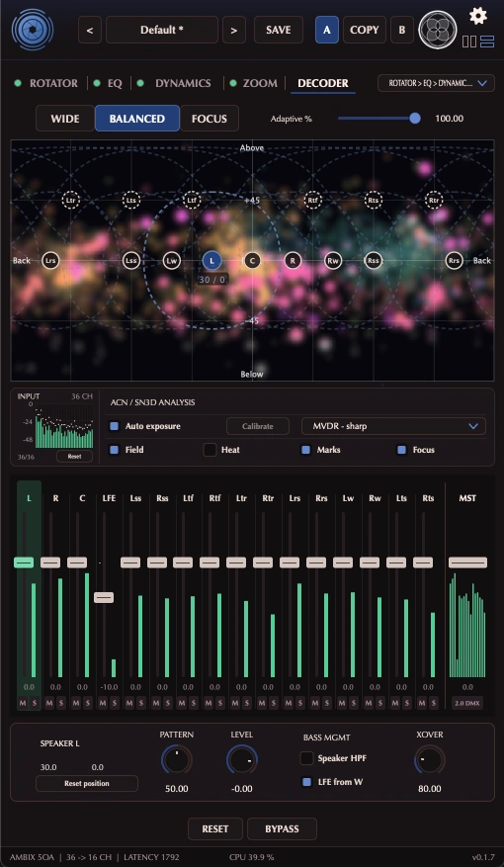Image resolution: width=504 pixels, height=867 pixels.
Task: Mute the L channel
Action: (23, 703)
